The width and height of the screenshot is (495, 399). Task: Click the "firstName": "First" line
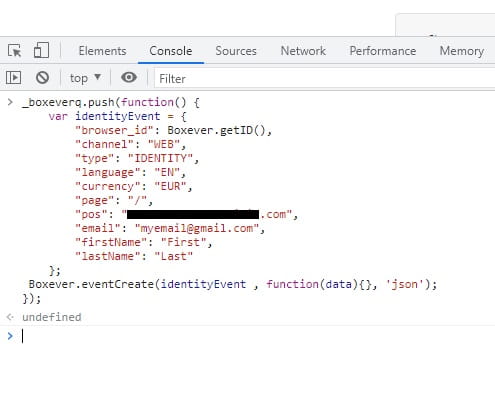[144, 242]
